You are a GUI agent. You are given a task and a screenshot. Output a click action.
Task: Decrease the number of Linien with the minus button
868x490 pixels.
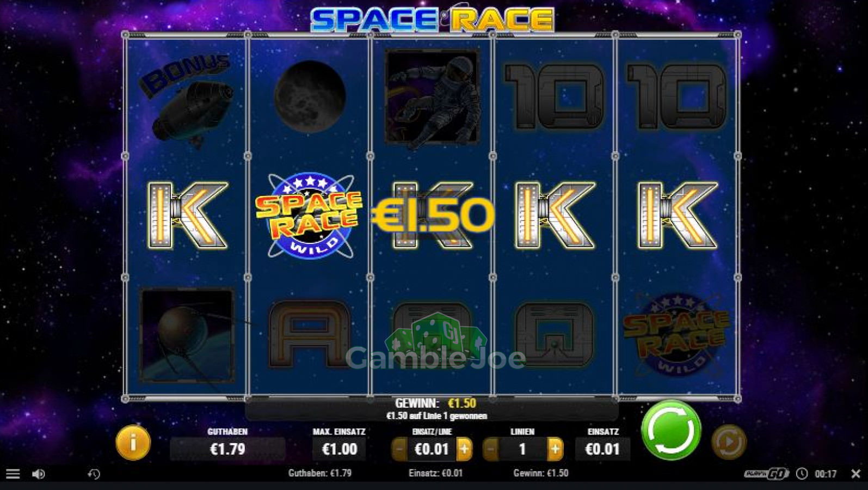coord(490,449)
